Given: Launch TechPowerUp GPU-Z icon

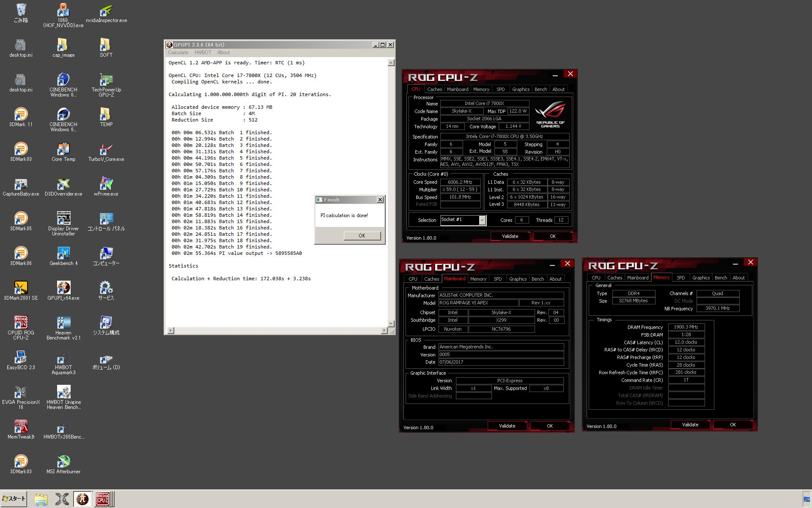Looking at the screenshot, I should pos(106,85).
